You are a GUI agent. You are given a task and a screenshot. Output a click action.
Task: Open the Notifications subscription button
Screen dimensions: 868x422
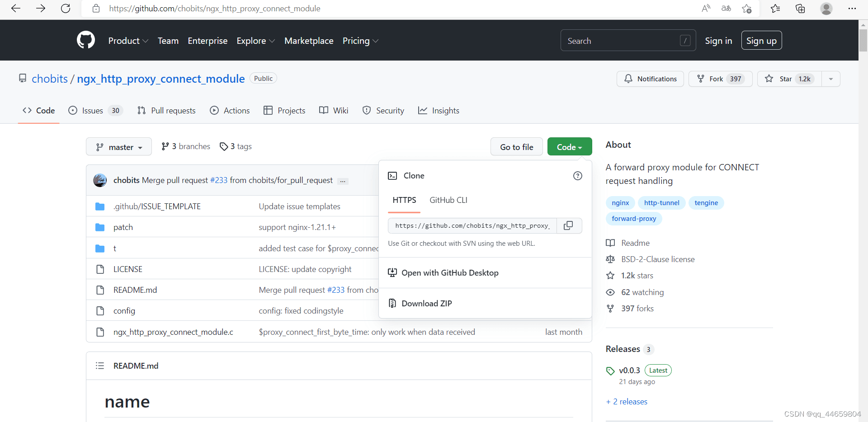pyautogui.click(x=650, y=79)
